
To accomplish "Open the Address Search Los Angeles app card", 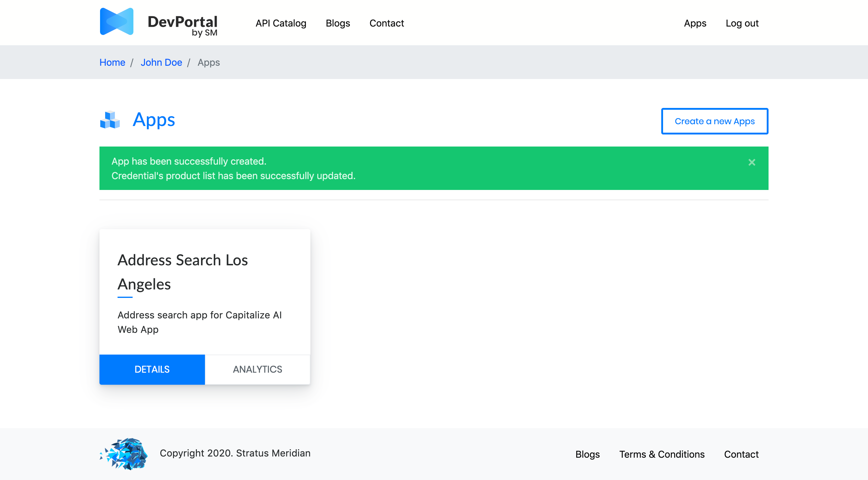I will pyautogui.click(x=183, y=272).
